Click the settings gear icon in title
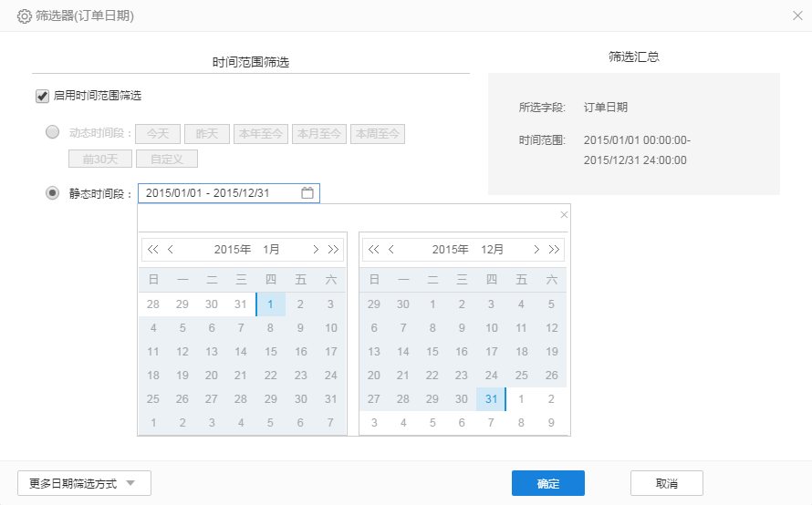This screenshot has width=812, height=505. point(25,15)
